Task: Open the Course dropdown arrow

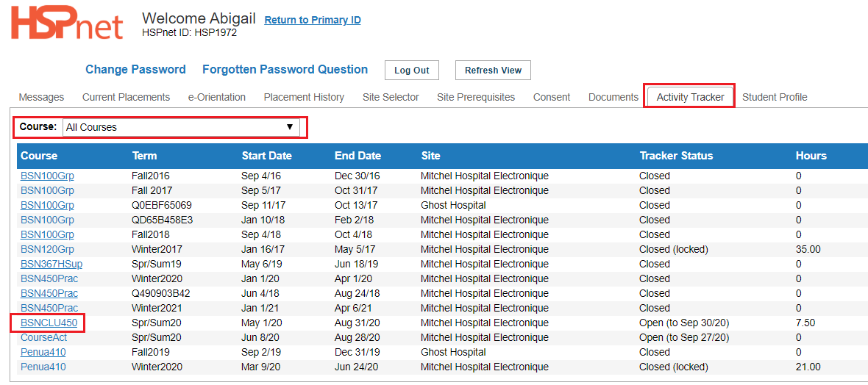Action: tap(289, 127)
